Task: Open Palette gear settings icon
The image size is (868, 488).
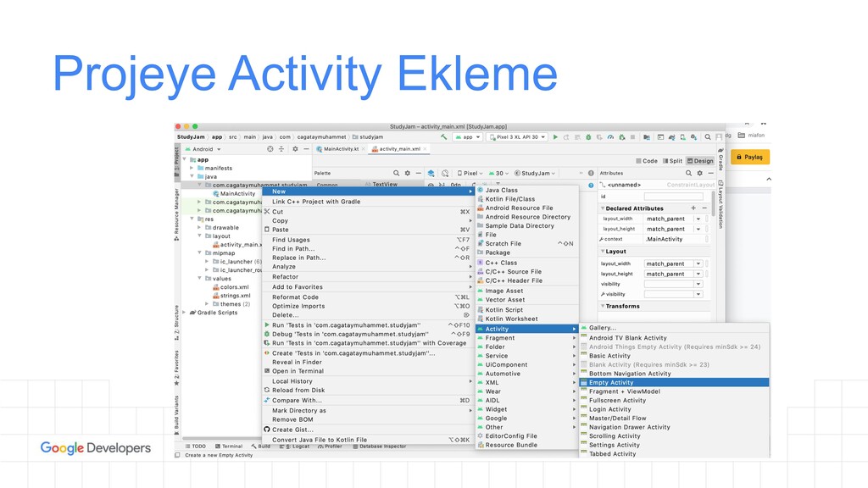Action: point(408,173)
